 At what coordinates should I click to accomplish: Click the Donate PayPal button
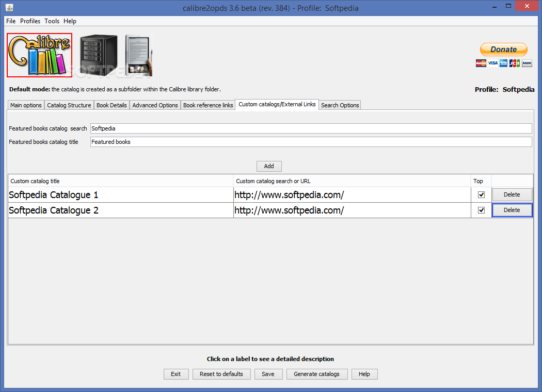pyautogui.click(x=504, y=50)
